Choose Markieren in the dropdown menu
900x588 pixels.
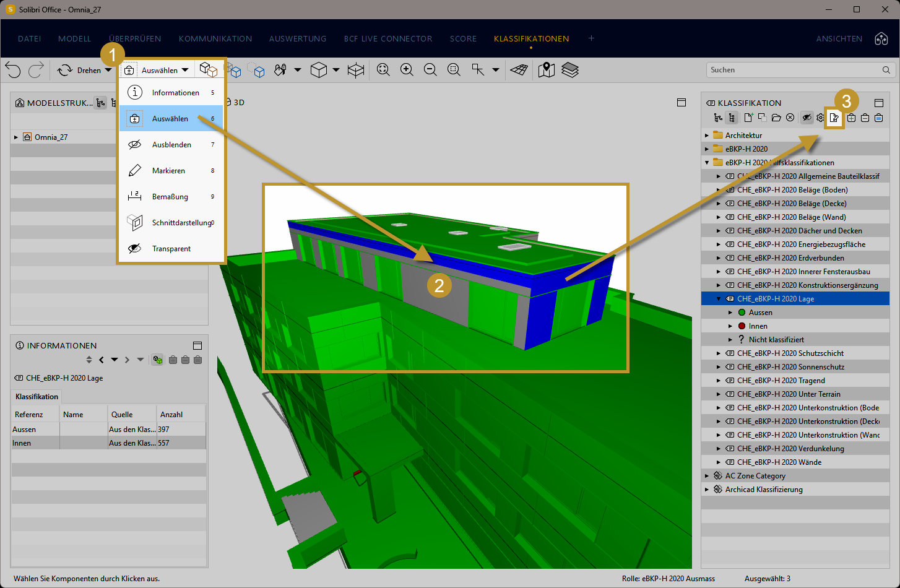171,171
